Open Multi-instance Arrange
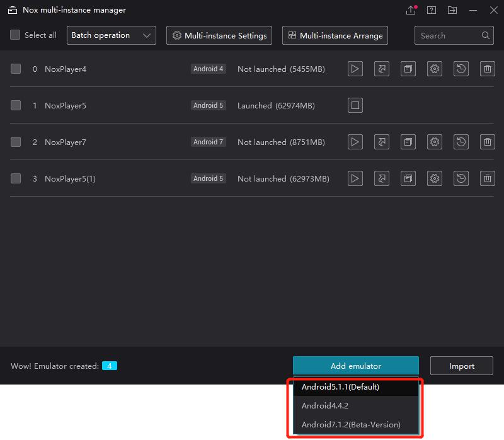Screen dimensions: 504x440 point(335,35)
